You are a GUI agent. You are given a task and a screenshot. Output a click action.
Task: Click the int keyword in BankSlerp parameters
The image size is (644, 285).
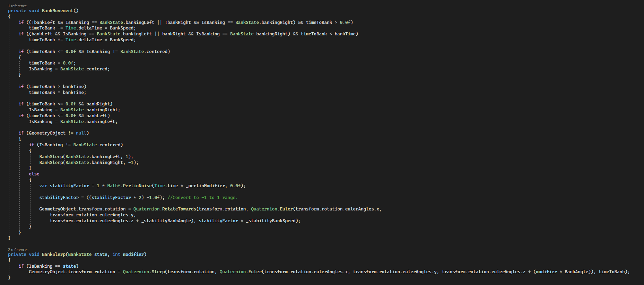pyautogui.click(x=116, y=254)
